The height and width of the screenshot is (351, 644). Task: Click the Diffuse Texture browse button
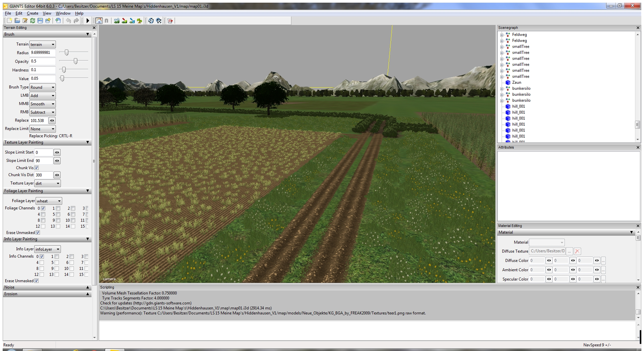(x=569, y=251)
